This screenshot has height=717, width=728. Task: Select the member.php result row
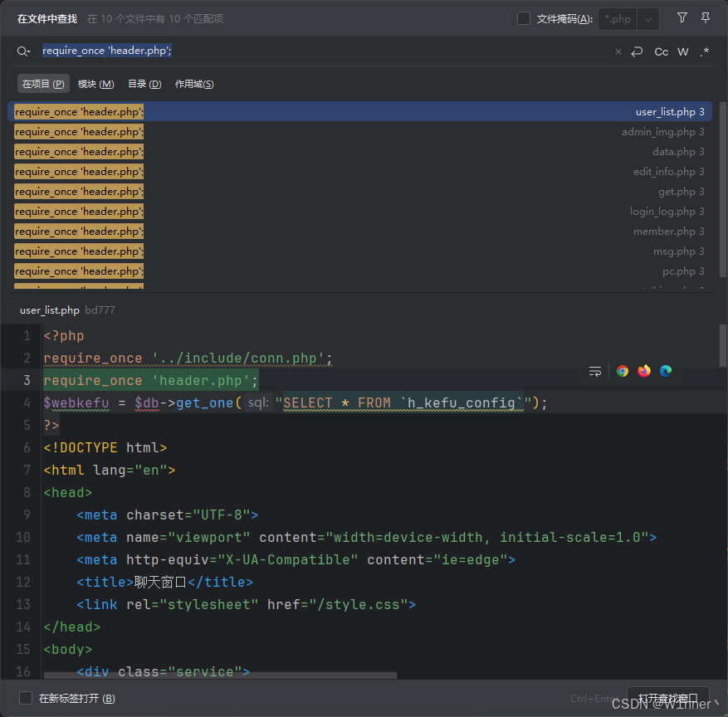coord(359,232)
